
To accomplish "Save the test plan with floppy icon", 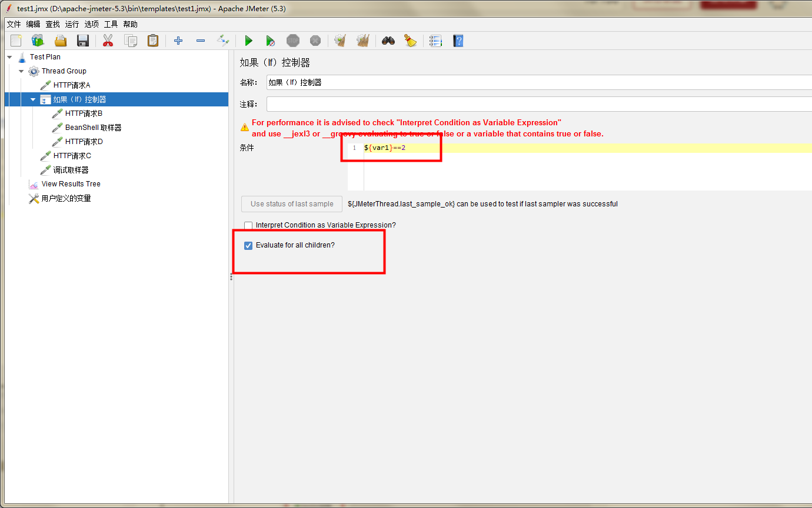I will tap(83, 41).
